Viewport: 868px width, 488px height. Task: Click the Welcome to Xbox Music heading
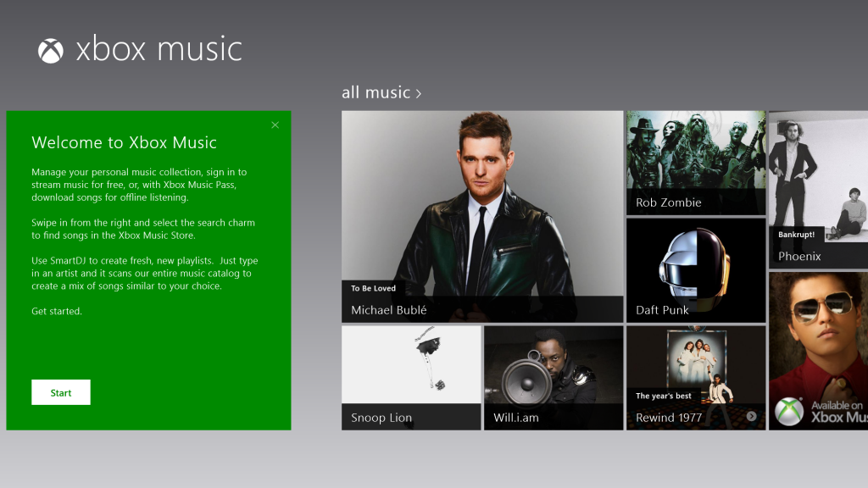tap(124, 142)
